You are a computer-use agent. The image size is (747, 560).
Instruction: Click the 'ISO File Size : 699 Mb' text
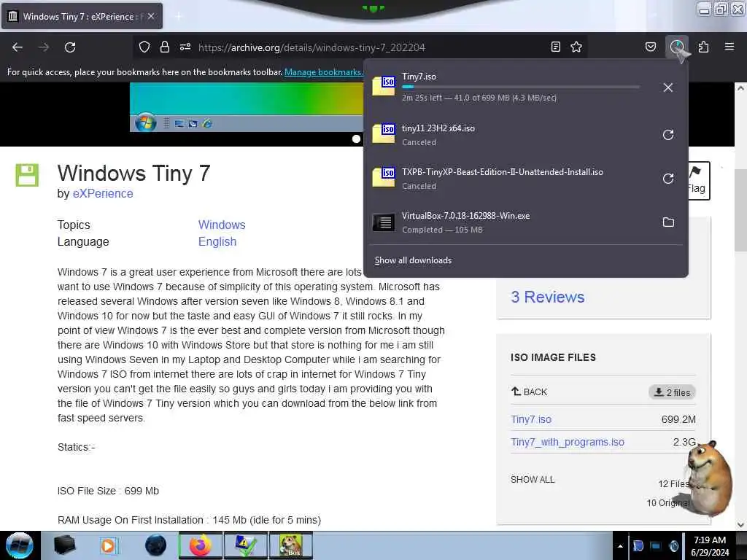click(x=108, y=491)
